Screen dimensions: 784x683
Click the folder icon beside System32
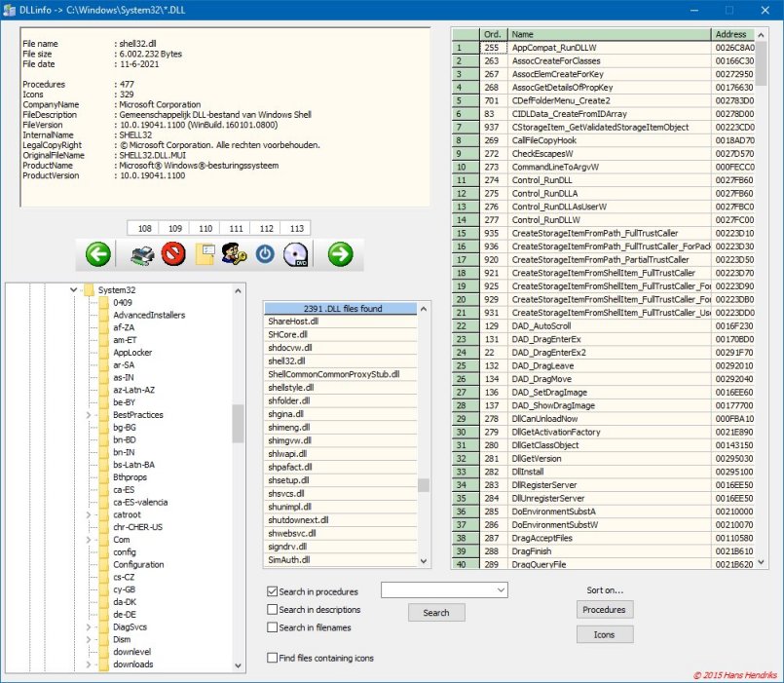point(89,290)
